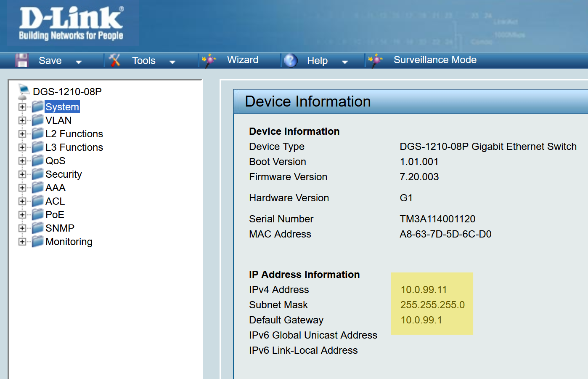
Task: Click the Device Information page heading
Action: point(308,101)
